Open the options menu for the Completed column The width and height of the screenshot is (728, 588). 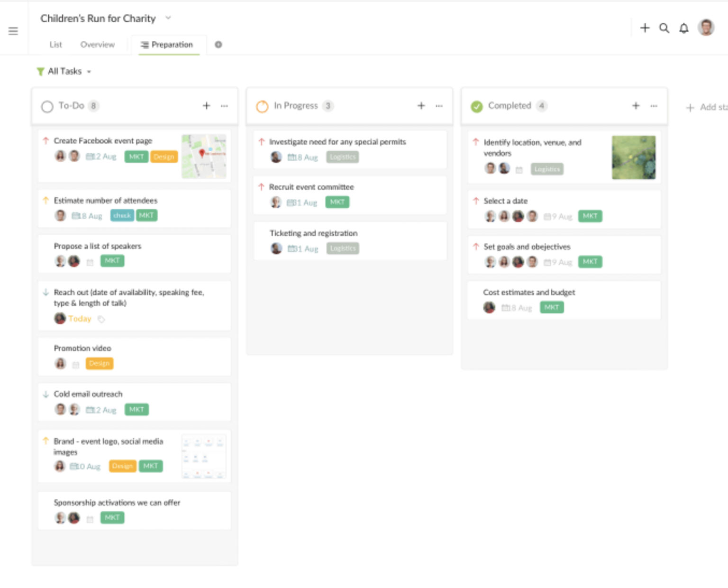654,106
